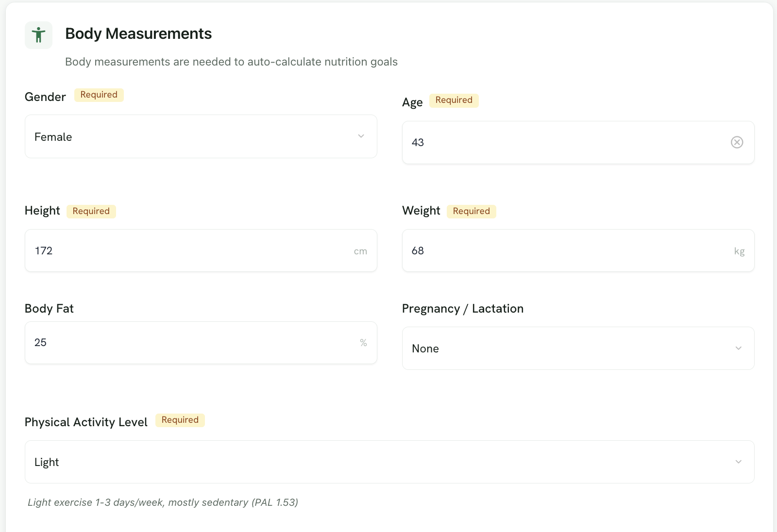Viewport: 777px width, 532px height.
Task: Click the Weight input showing 68
Action: pyautogui.click(x=578, y=250)
